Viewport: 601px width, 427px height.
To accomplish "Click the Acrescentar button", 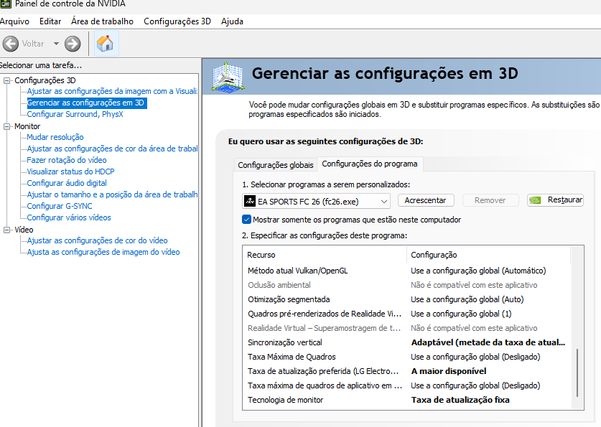I will (425, 200).
